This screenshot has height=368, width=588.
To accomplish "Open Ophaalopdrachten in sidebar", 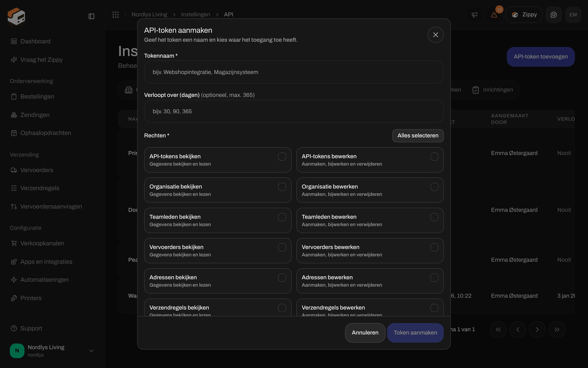I will (41, 133).
